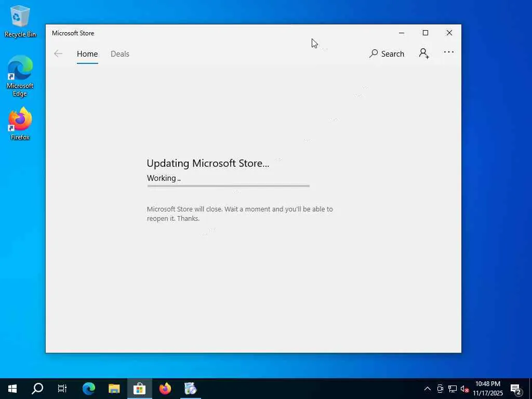Open Search in Microsoft Store
The height and width of the screenshot is (399, 532).
point(387,54)
